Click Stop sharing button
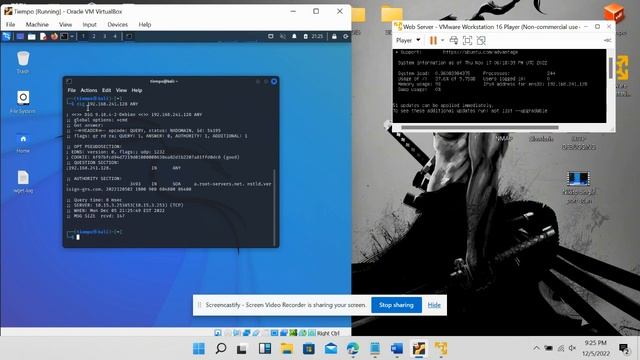Image resolution: width=640 pixels, height=360 pixels. [x=396, y=305]
